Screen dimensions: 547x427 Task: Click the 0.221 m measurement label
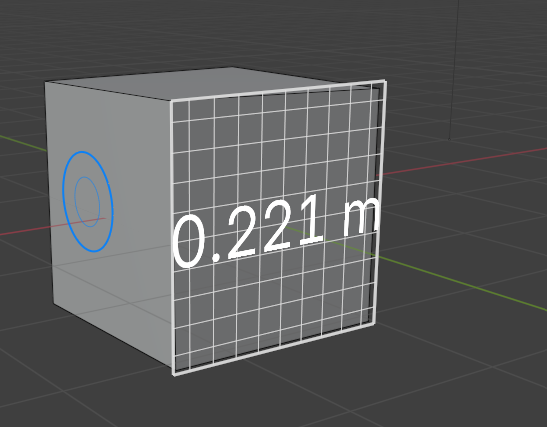(x=276, y=230)
